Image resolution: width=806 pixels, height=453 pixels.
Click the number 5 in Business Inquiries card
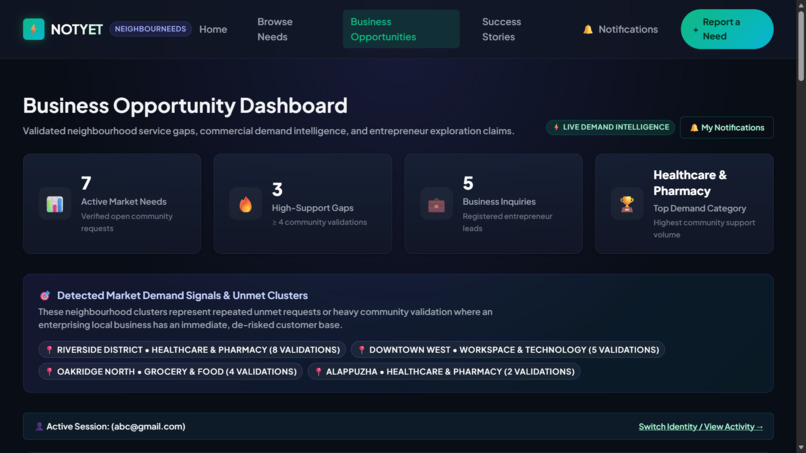point(468,183)
